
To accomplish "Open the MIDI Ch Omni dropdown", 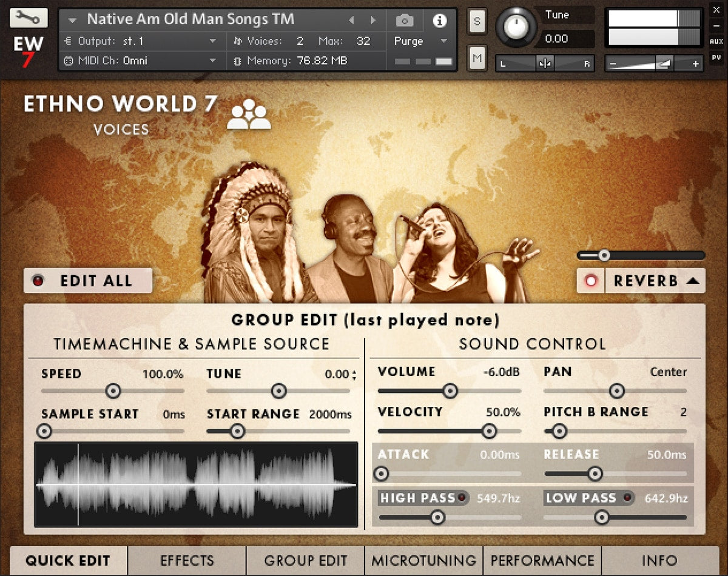I will (x=213, y=61).
